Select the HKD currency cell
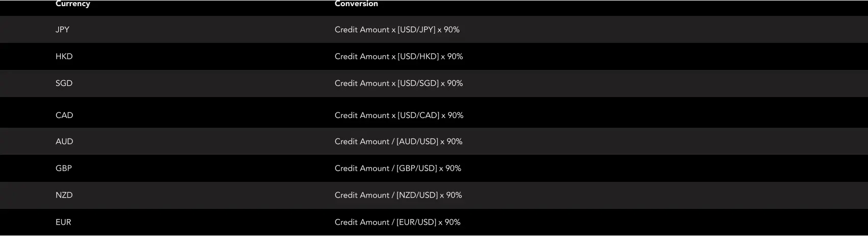Screen dimensions: 868x236 [64, 57]
